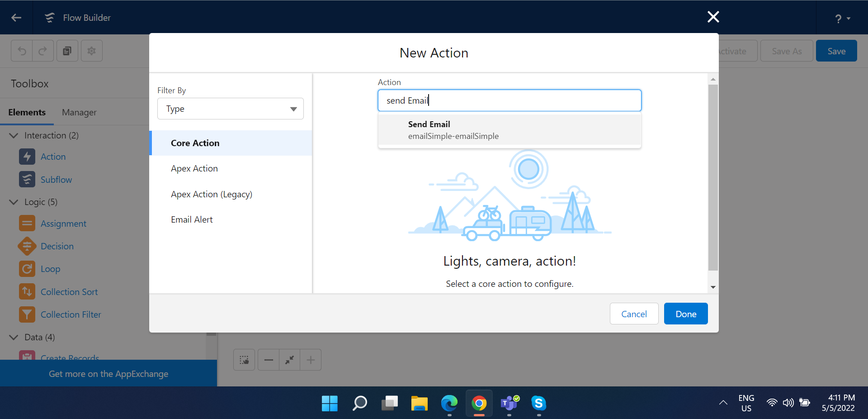Choose Email Alert filter category
This screenshot has height=419, width=868.
point(192,219)
